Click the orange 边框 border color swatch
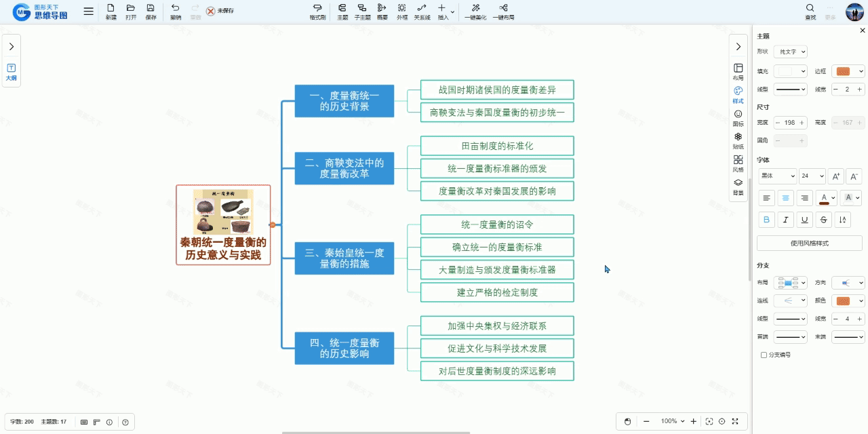The height and width of the screenshot is (434, 868). coord(848,71)
